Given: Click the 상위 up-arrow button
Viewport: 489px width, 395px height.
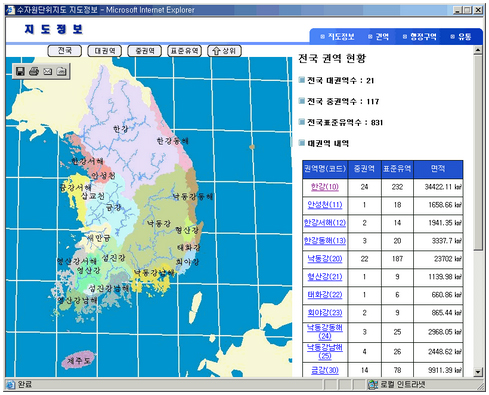Looking at the screenshot, I should (224, 51).
